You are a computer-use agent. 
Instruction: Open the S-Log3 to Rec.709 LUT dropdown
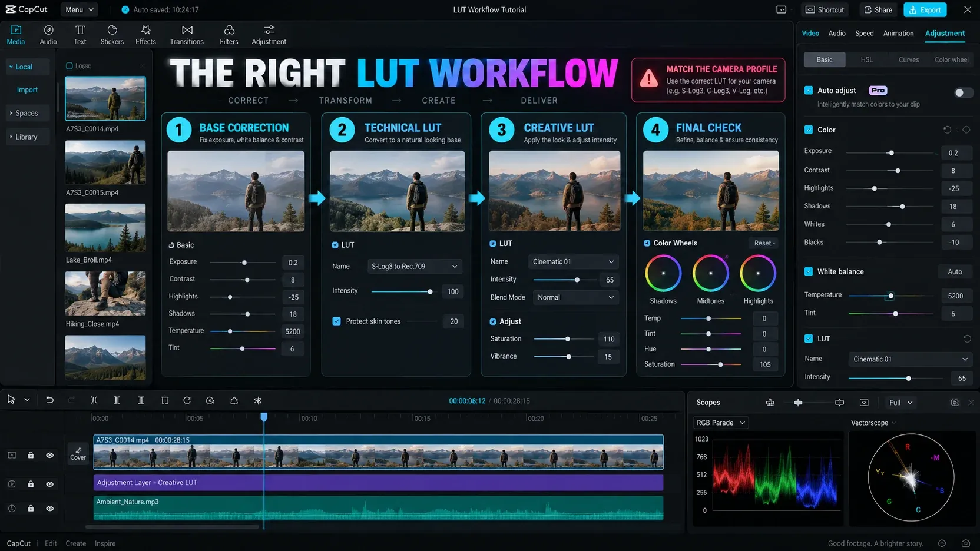[415, 266]
